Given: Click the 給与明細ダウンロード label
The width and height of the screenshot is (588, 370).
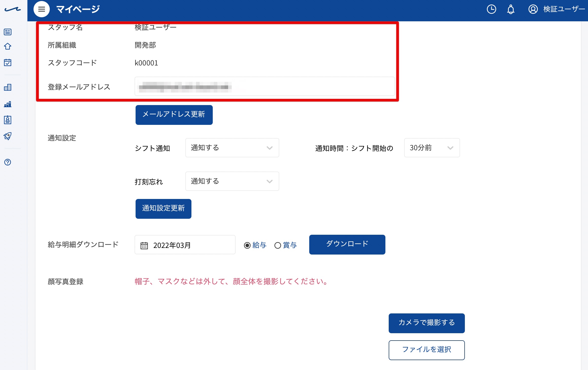Looking at the screenshot, I should [x=83, y=244].
